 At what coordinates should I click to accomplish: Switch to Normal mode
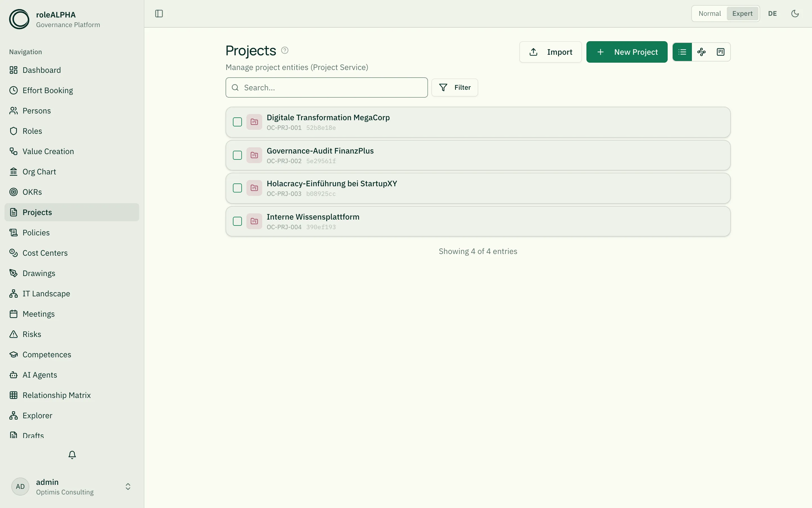(710, 14)
